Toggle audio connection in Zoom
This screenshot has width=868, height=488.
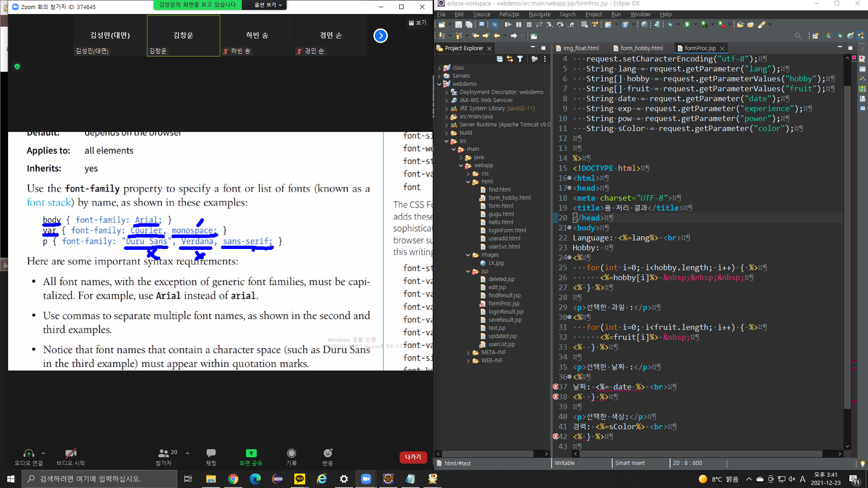[x=28, y=456]
